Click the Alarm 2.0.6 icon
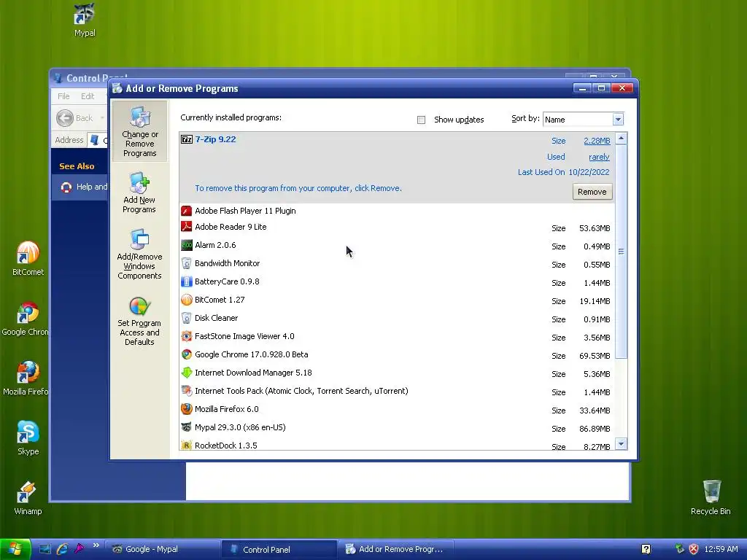This screenshot has height=560, width=747. tap(187, 245)
